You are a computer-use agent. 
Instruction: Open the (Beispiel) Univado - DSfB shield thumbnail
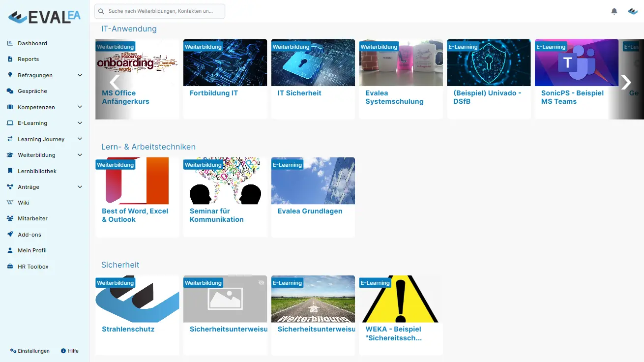[x=489, y=62]
